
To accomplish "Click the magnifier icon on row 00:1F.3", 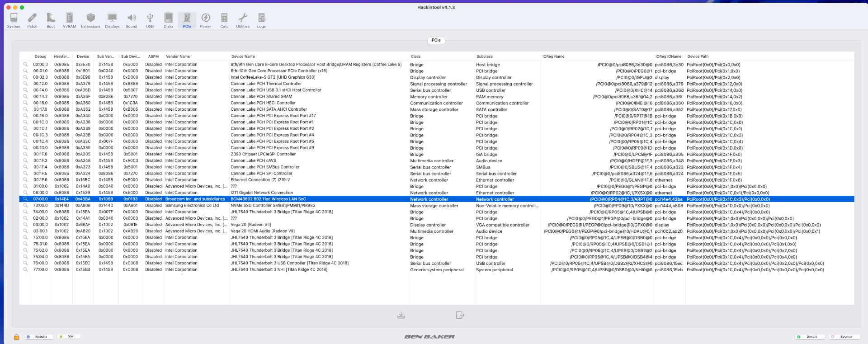I will (x=25, y=160).
